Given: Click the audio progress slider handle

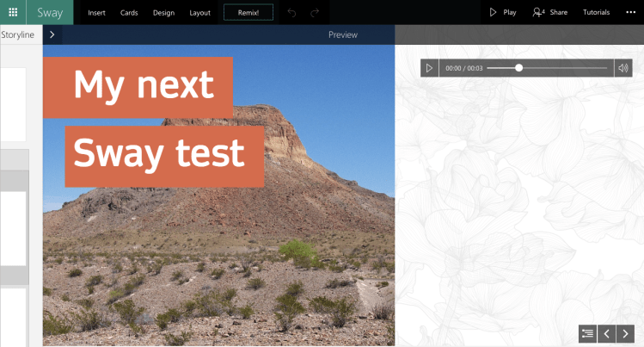Looking at the screenshot, I should (518, 68).
